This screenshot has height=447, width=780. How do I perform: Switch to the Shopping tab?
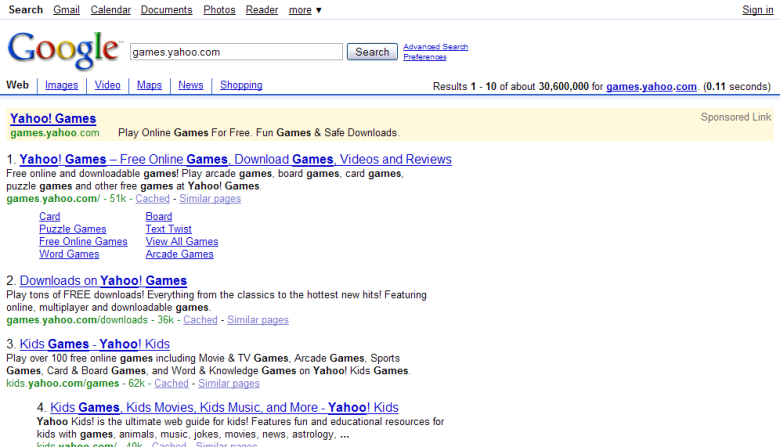click(241, 85)
